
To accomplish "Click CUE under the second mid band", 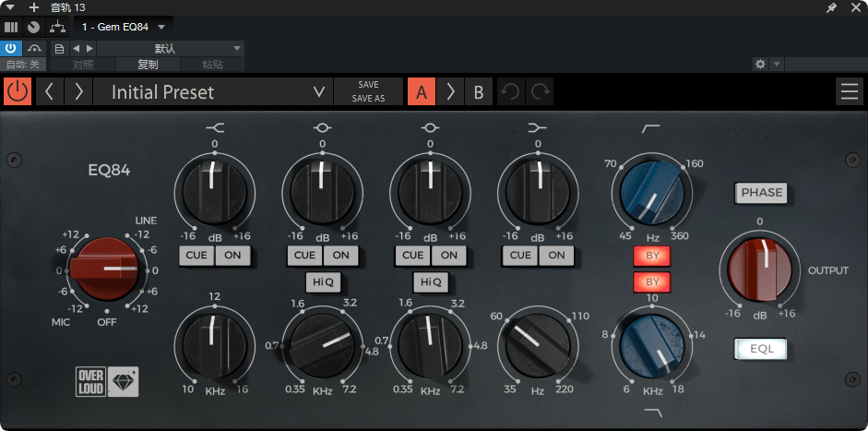I will coord(412,256).
